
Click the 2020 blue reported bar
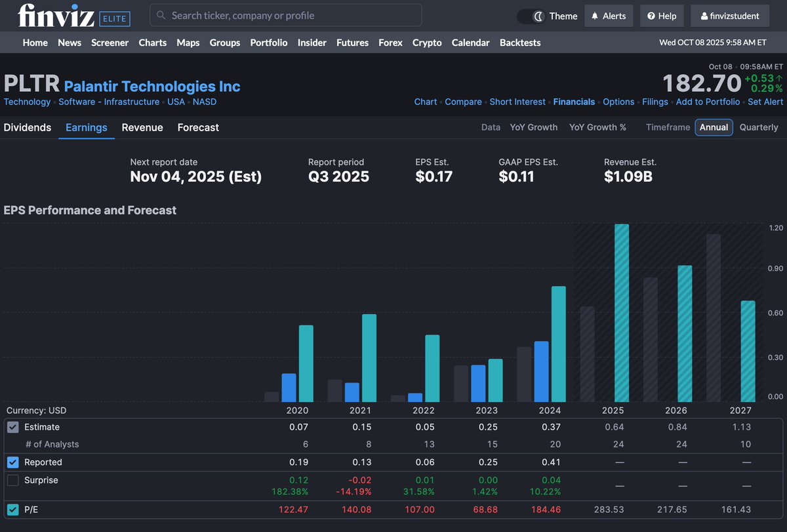[x=289, y=388]
